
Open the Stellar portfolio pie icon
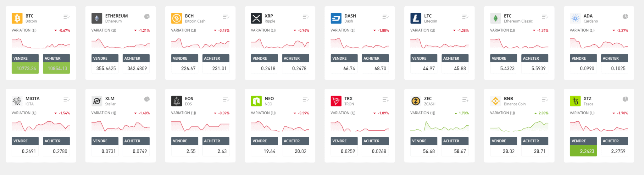147,99
